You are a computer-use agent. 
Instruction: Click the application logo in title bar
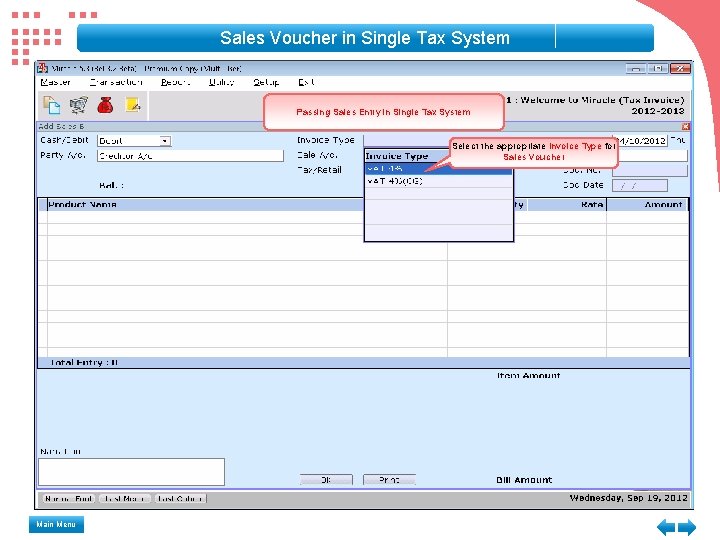[43, 68]
